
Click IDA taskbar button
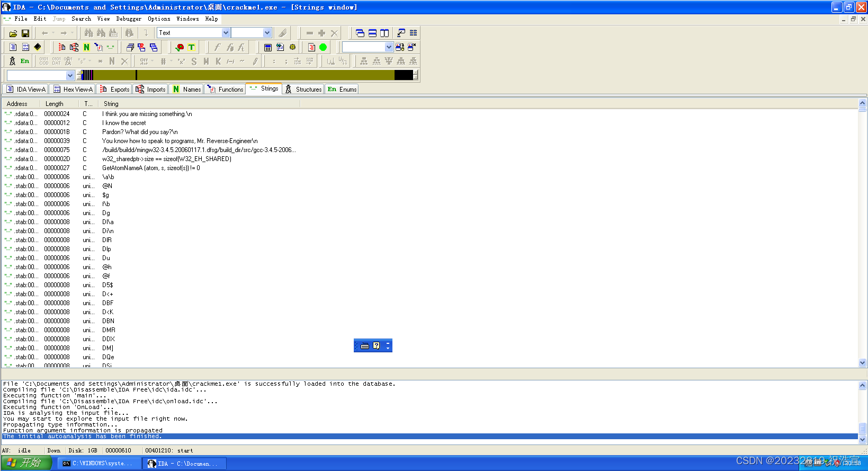tap(184, 463)
